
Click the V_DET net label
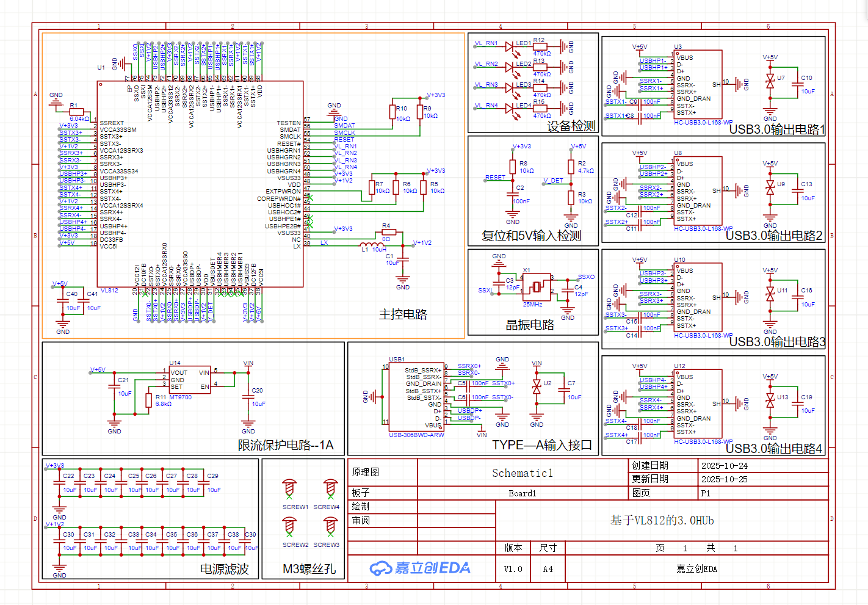tap(553, 181)
